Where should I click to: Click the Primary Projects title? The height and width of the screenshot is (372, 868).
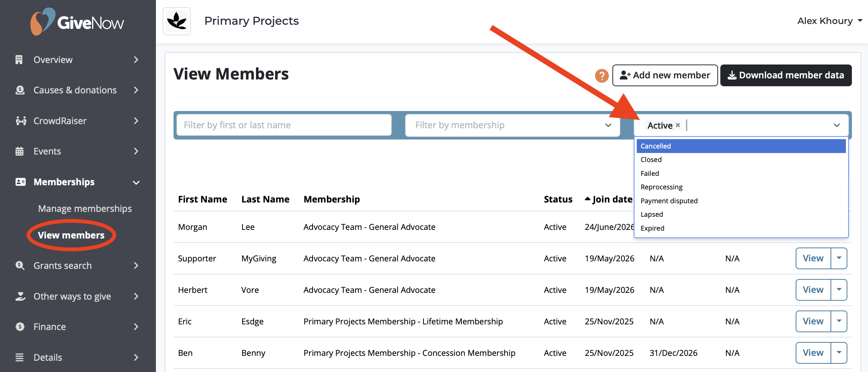(251, 21)
